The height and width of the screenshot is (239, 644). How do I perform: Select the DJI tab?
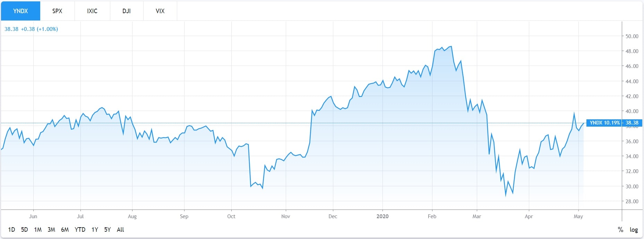[x=127, y=11]
